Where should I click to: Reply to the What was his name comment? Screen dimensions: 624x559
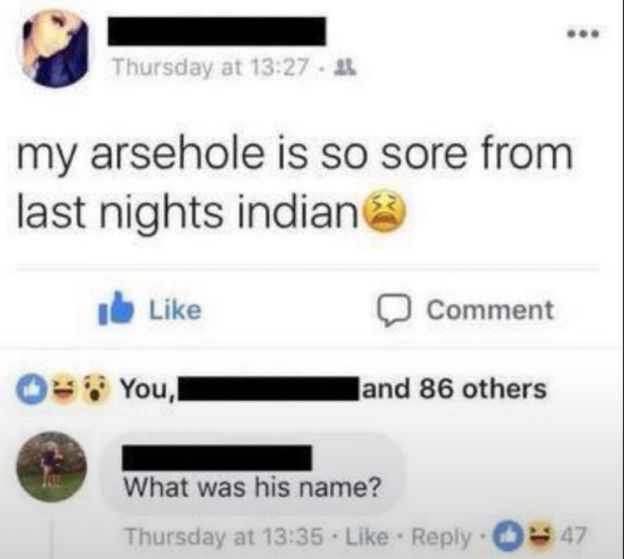441,537
